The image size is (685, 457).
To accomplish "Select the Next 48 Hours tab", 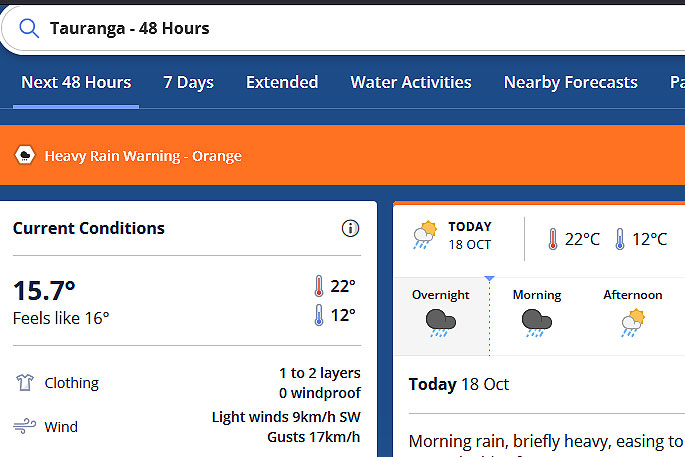I will [x=76, y=82].
